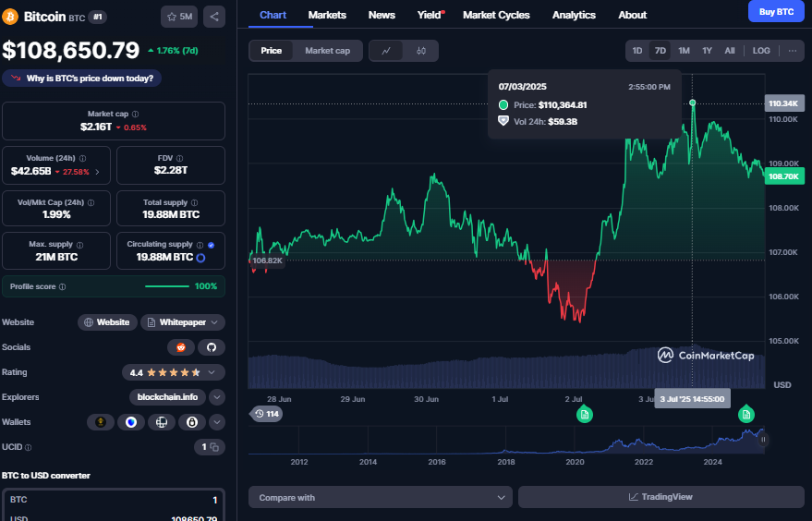Switch to candlestick chart icon
The image size is (812, 521).
pos(421,51)
